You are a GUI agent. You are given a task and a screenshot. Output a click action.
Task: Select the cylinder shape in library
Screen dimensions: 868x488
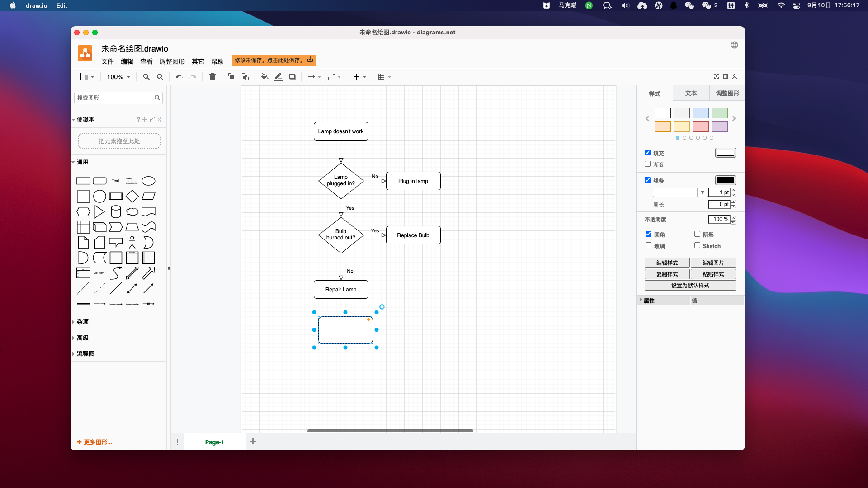(116, 211)
